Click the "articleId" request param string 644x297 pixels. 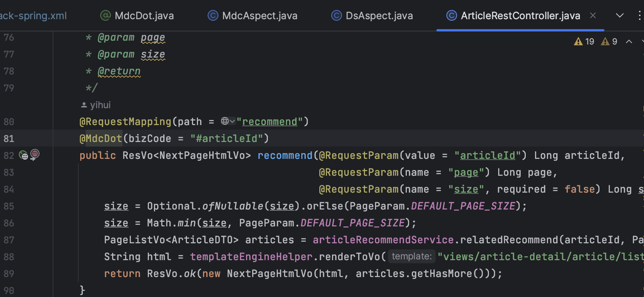[x=488, y=155]
